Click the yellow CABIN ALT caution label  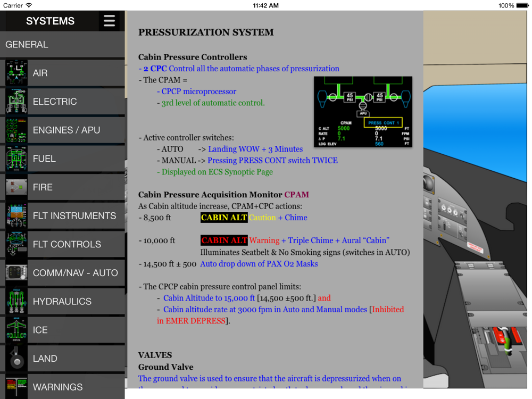coord(223,218)
